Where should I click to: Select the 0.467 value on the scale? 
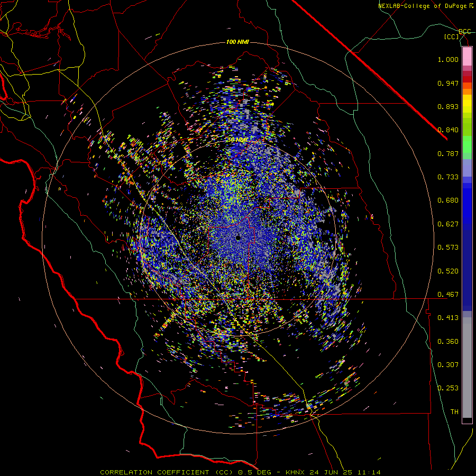click(448, 295)
